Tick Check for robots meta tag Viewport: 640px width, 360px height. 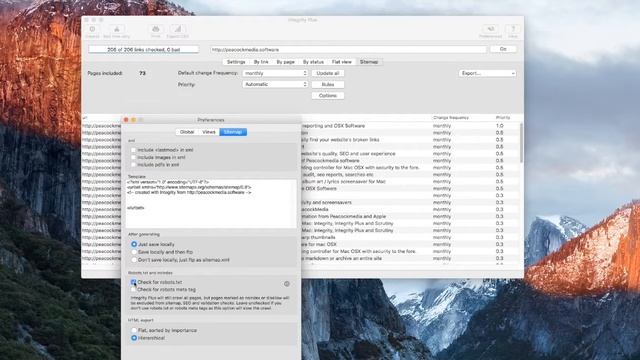point(133,289)
